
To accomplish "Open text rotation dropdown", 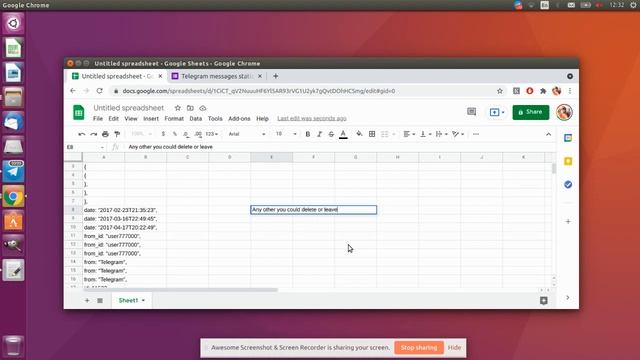I will [458, 134].
